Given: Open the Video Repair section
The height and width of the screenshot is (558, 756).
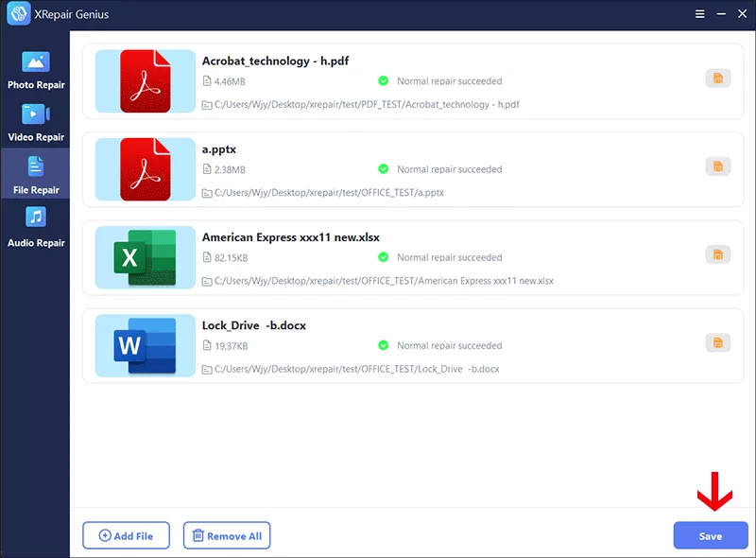Looking at the screenshot, I should pos(36,123).
